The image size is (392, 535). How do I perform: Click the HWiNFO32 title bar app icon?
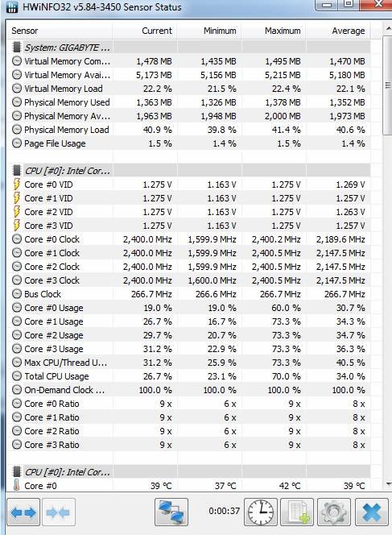tap(12, 6)
